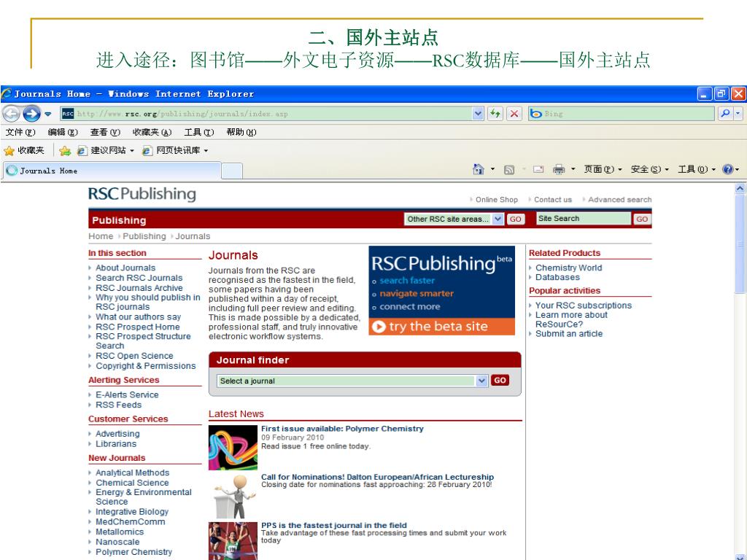Open About Journals link

[x=125, y=268]
